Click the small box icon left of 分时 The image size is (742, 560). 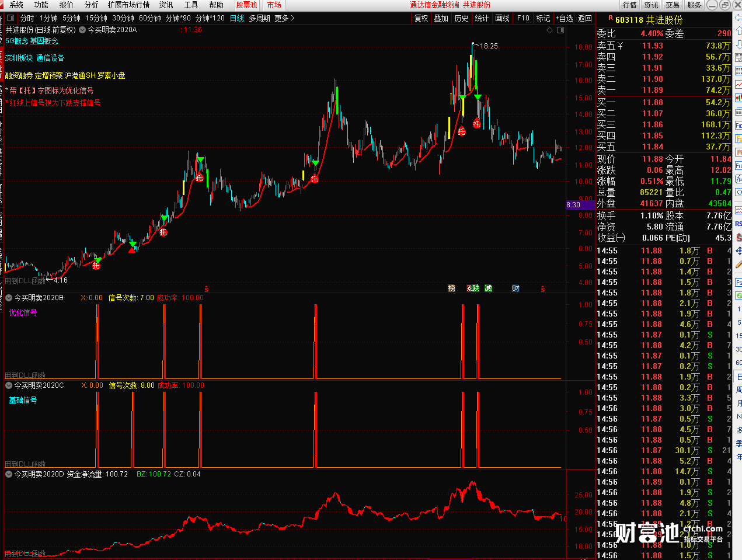[11, 18]
